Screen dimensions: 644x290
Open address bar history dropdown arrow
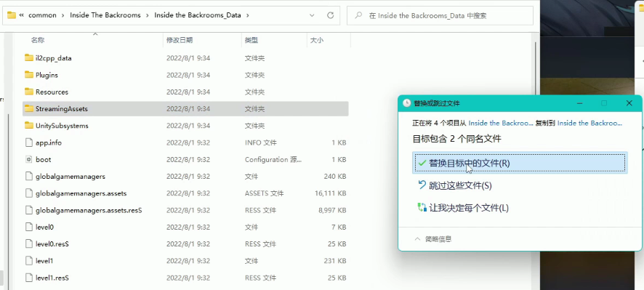click(312, 15)
